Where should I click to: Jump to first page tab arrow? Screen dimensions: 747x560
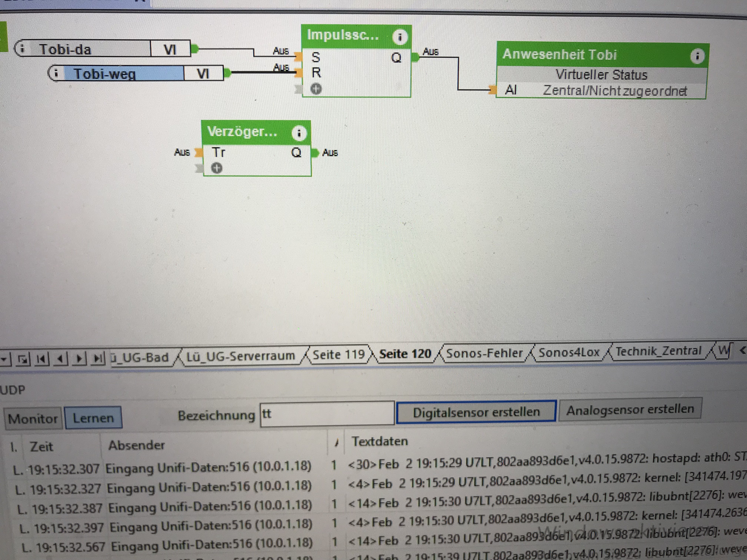(x=41, y=359)
